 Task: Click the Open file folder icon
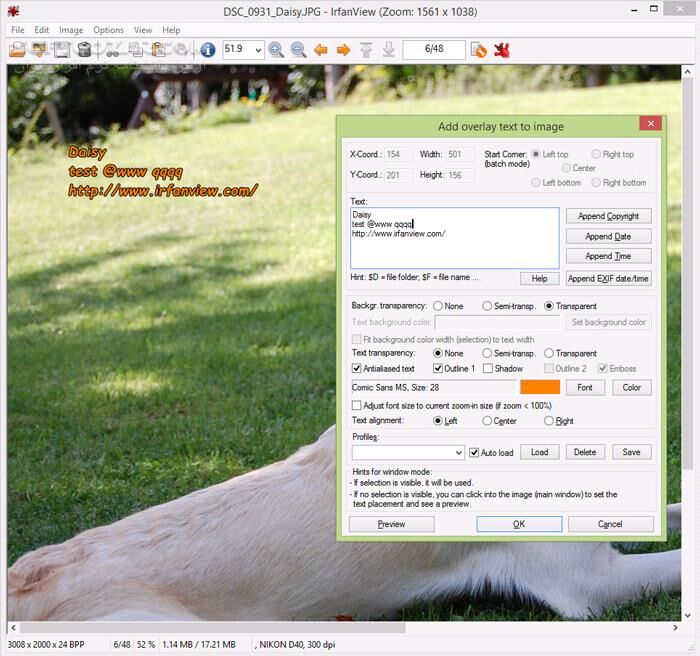17,49
